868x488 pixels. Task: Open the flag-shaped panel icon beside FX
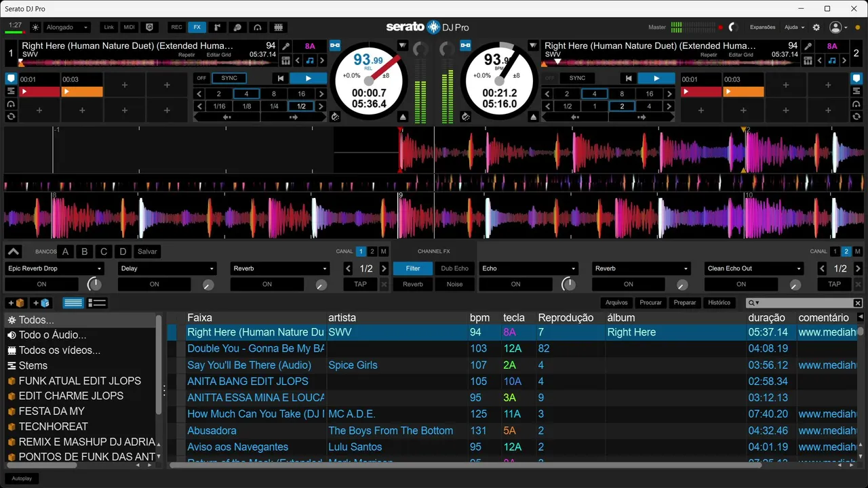coord(217,27)
